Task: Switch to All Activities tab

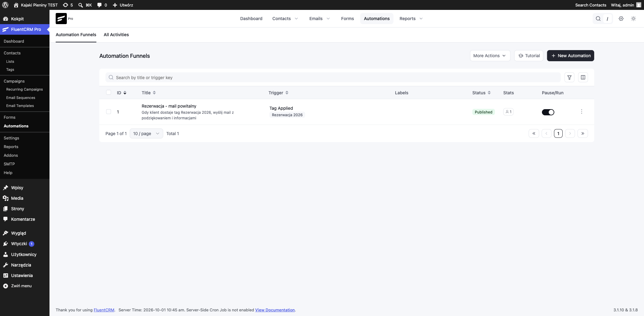Action: click(x=116, y=35)
